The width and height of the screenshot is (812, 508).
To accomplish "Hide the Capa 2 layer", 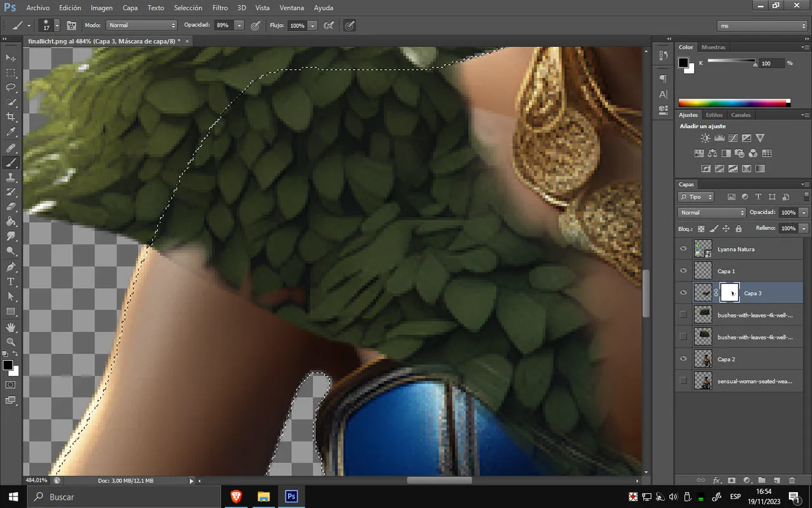I will click(x=683, y=359).
